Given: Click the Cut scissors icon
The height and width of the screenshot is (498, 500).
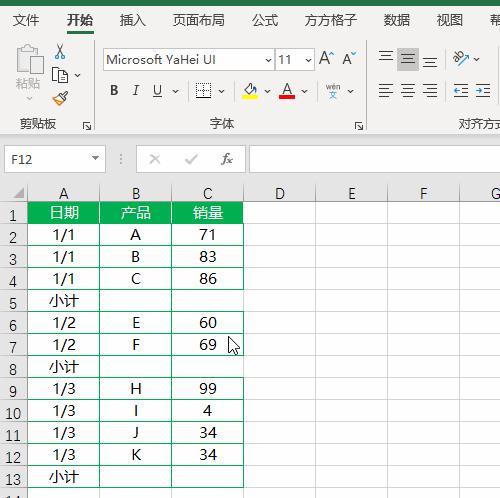Looking at the screenshot, I should click(60, 52).
